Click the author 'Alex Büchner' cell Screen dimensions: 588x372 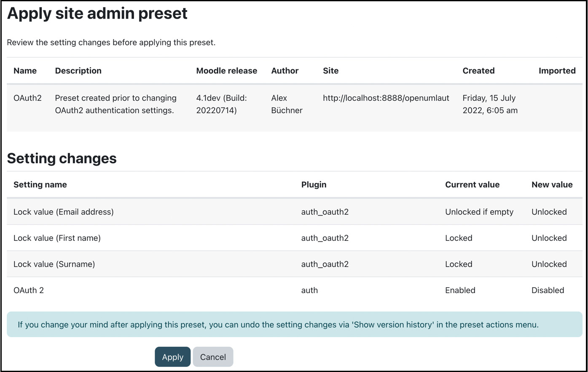(x=287, y=104)
